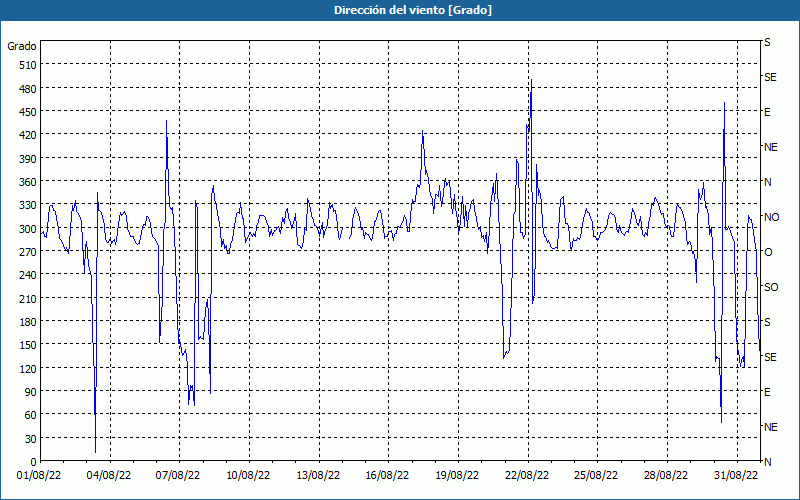This screenshot has width=800, height=500.
Task: Select the 90 left axis label
Action: (x=31, y=392)
